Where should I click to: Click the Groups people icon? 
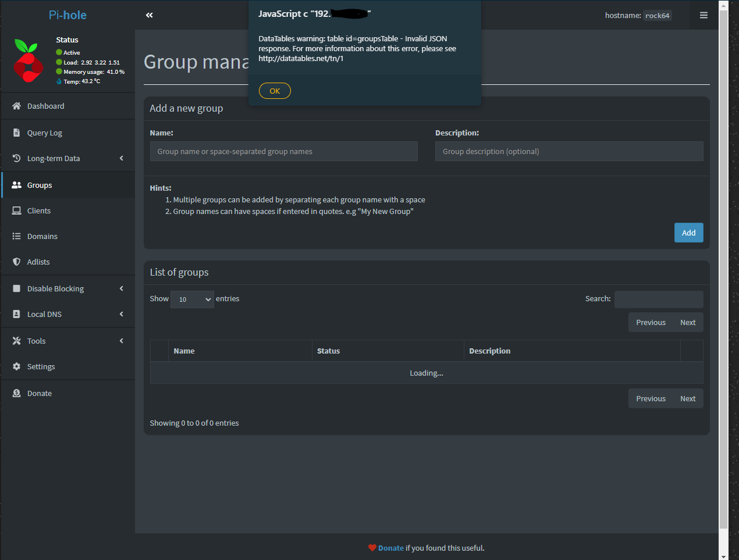click(16, 185)
